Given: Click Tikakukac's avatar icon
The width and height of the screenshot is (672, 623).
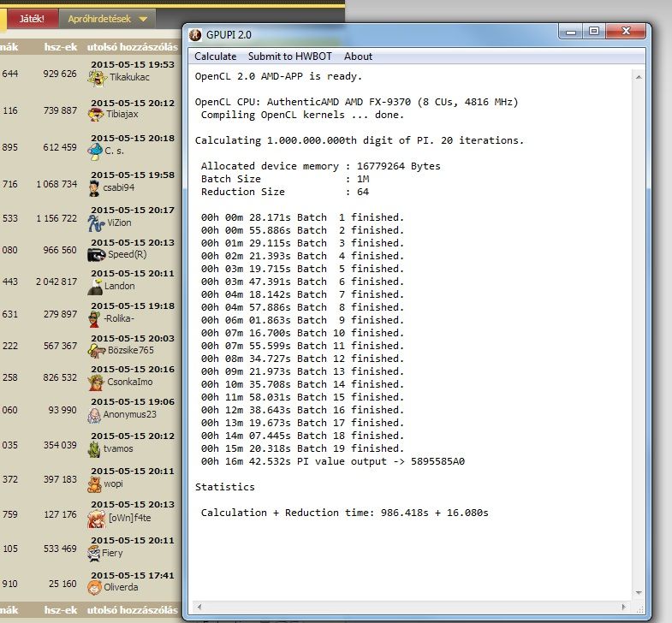Looking at the screenshot, I should pyautogui.click(x=98, y=78).
